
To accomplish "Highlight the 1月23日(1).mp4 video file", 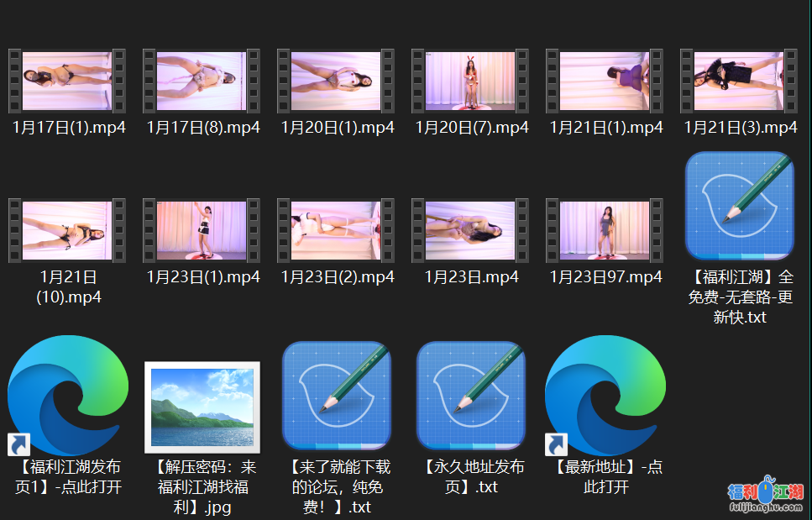I will [202, 230].
